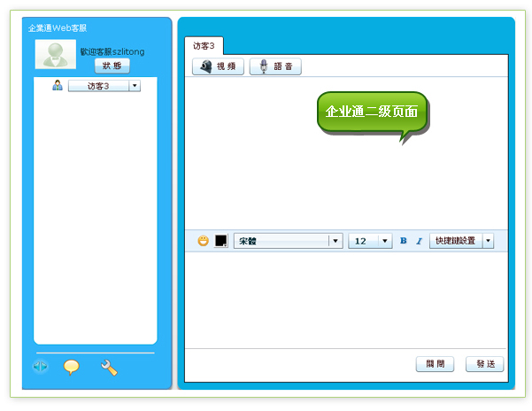The width and height of the screenshot is (532, 411).
Task: Toggle bold text formatting
Action: coord(404,241)
